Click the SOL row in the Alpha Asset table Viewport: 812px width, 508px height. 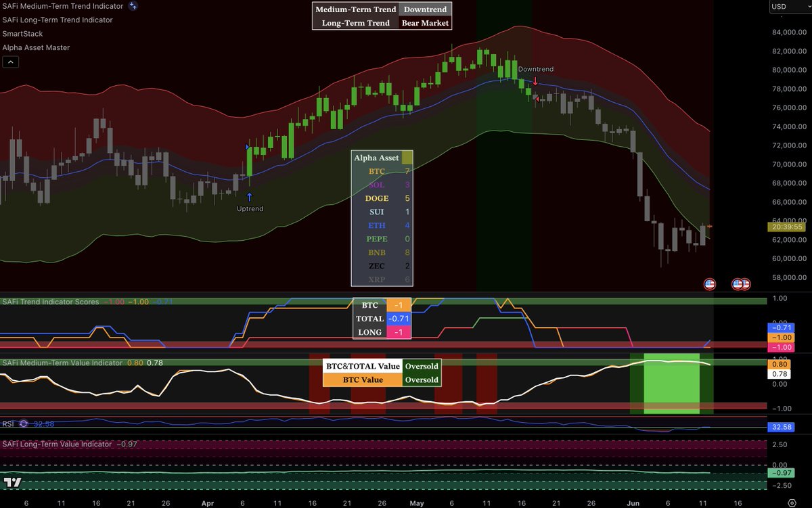382,185
